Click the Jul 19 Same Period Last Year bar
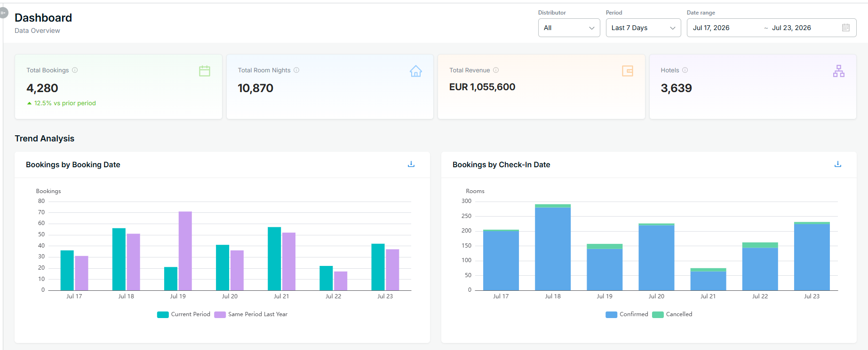The width and height of the screenshot is (868, 350). click(185, 251)
